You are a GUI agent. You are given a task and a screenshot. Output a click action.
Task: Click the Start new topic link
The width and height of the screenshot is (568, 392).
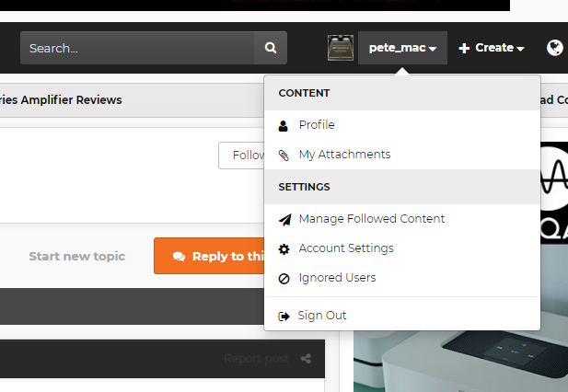click(77, 256)
